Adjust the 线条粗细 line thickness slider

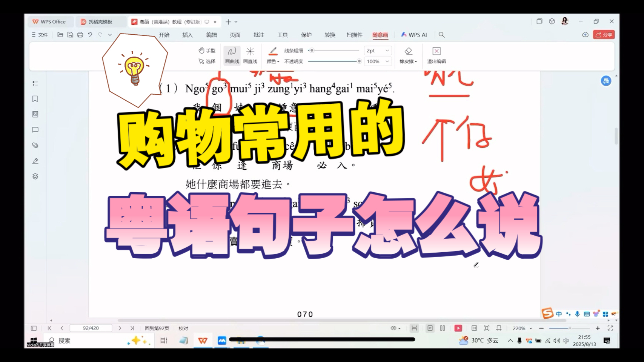[334, 51]
